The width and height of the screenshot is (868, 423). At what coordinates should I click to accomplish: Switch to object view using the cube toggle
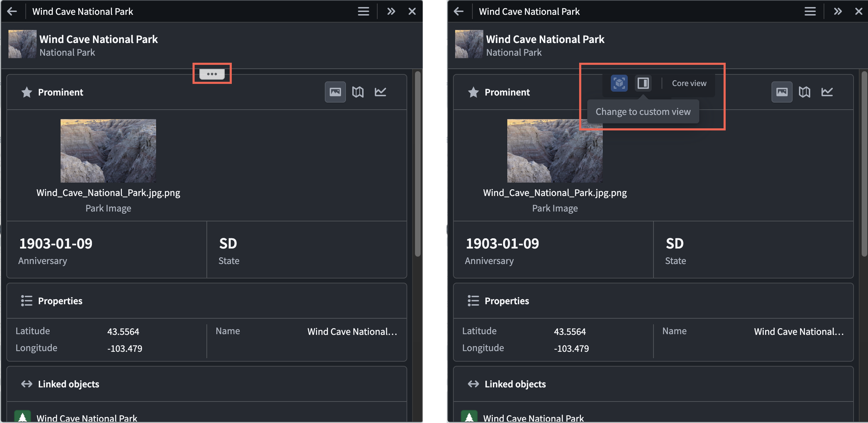pyautogui.click(x=619, y=83)
